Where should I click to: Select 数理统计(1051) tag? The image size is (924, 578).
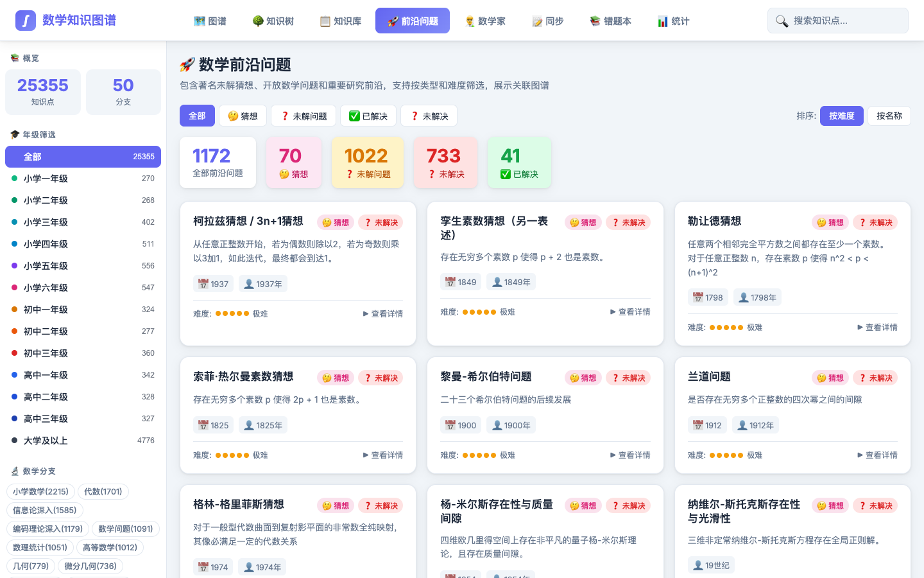pos(40,547)
